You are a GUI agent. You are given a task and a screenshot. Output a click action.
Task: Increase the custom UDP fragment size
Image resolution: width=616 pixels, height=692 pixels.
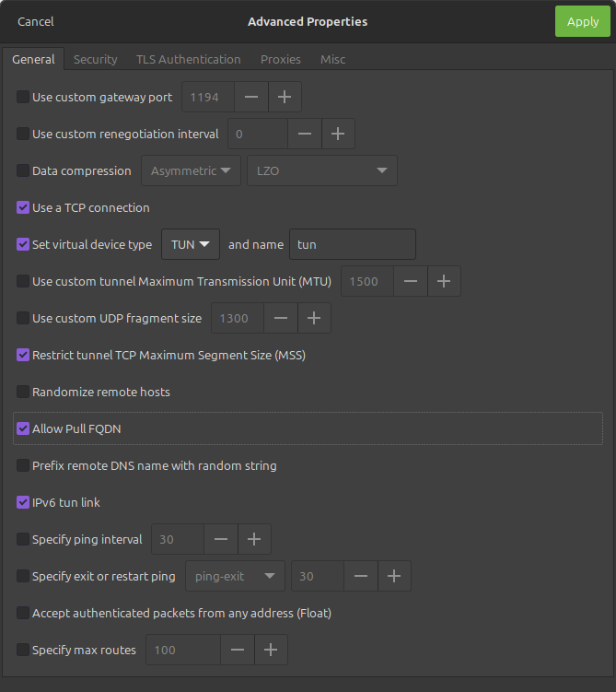tap(314, 318)
